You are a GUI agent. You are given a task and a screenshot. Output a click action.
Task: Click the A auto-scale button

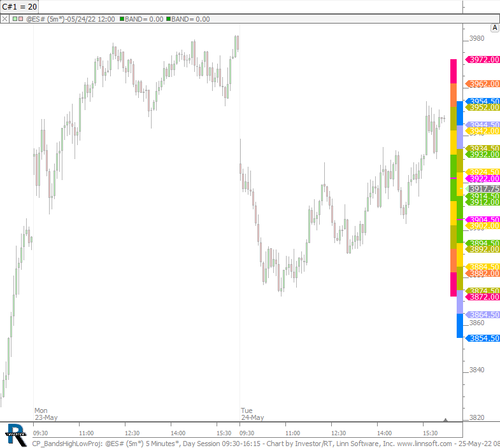494,28
